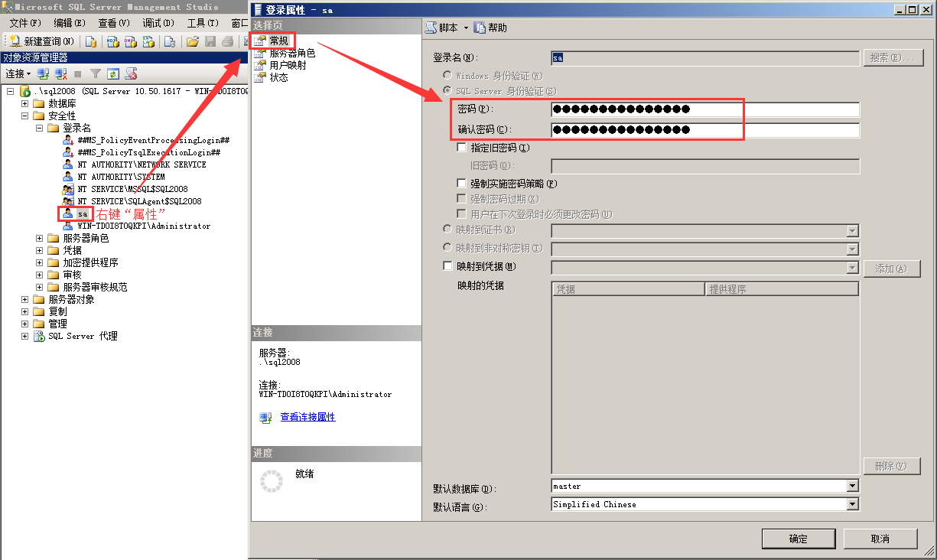This screenshot has width=937, height=560.
Task: Click the New Query (新建查询) toolbar button
Action: pyautogui.click(x=42, y=41)
